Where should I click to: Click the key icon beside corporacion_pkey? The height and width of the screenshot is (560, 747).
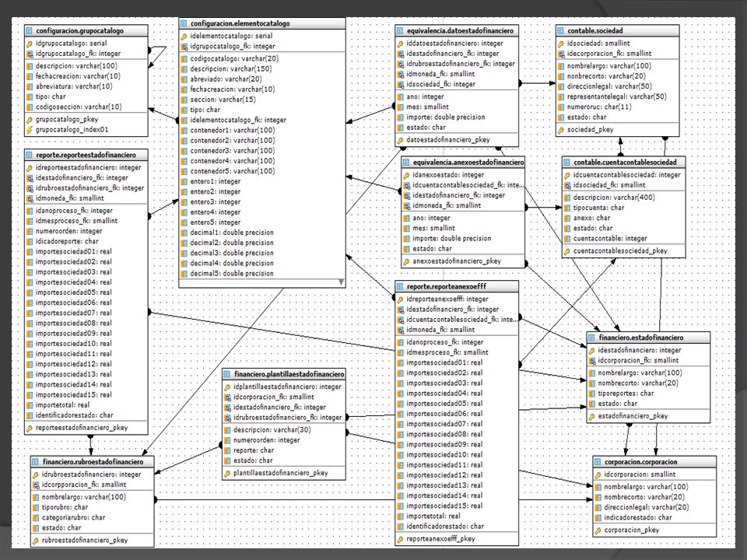(598, 530)
